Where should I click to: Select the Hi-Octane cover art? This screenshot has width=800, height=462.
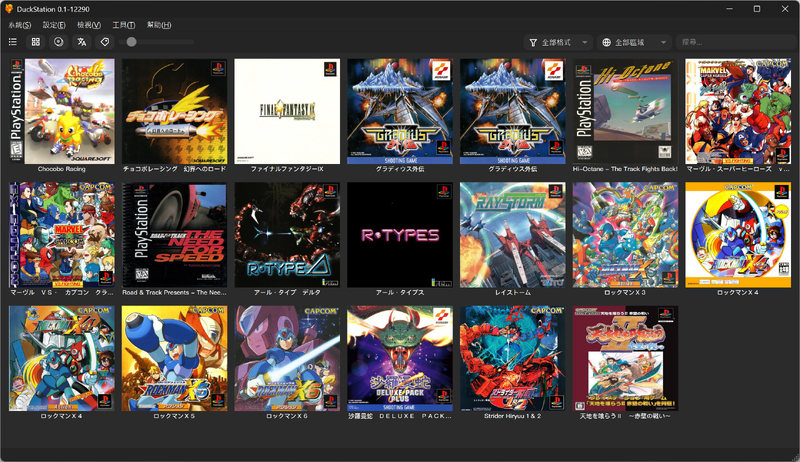[x=626, y=111]
